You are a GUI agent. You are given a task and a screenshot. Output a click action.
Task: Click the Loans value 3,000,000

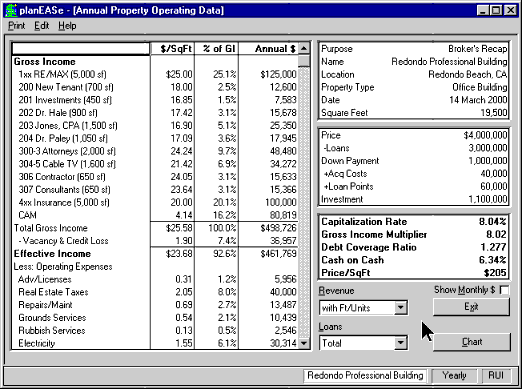(x=488, y=148)
